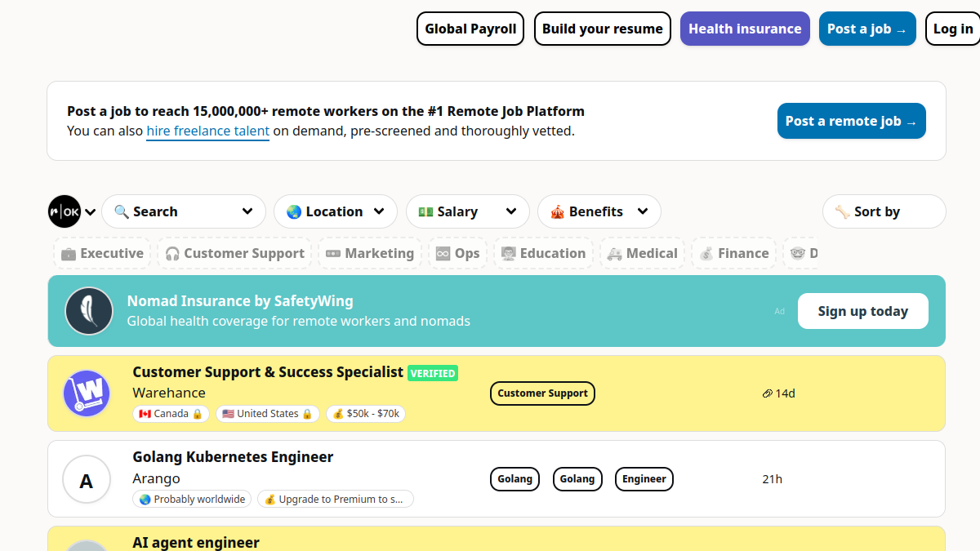The width and height of the screenshot is (980, 551).
Task: Open AI agent engineer job listing
Action: point(196,542)
